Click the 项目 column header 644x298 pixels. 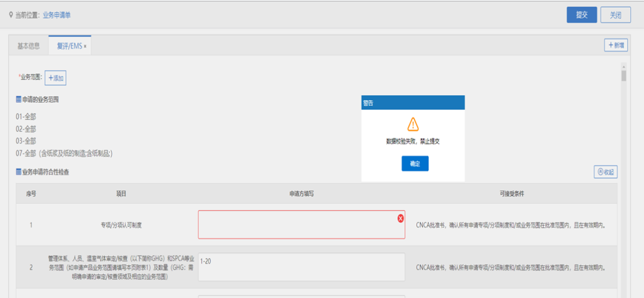(x=121, y=193)
